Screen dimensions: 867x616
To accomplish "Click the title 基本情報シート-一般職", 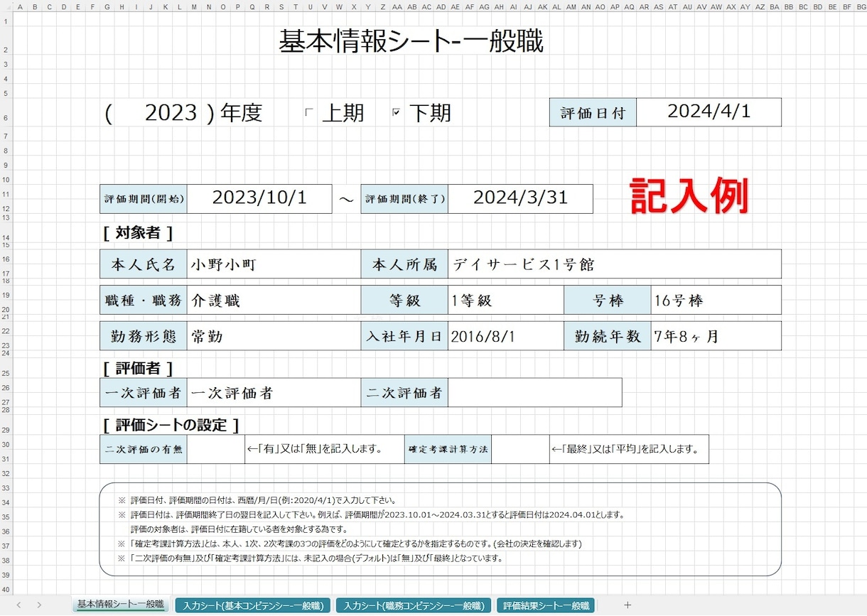I will click(x=411, y=41).
